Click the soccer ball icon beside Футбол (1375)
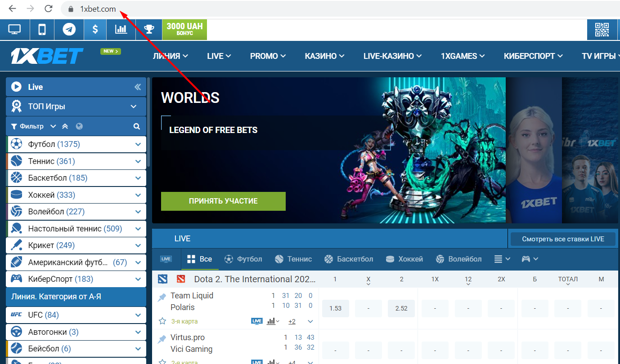The image size is (620, 364). tap(17, 144)
